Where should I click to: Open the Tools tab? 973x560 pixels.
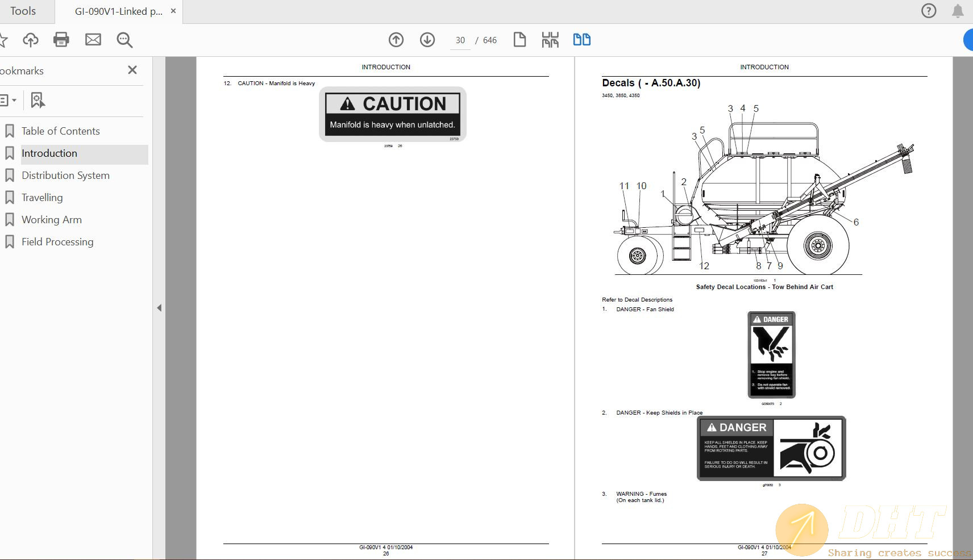coord(23,11)
